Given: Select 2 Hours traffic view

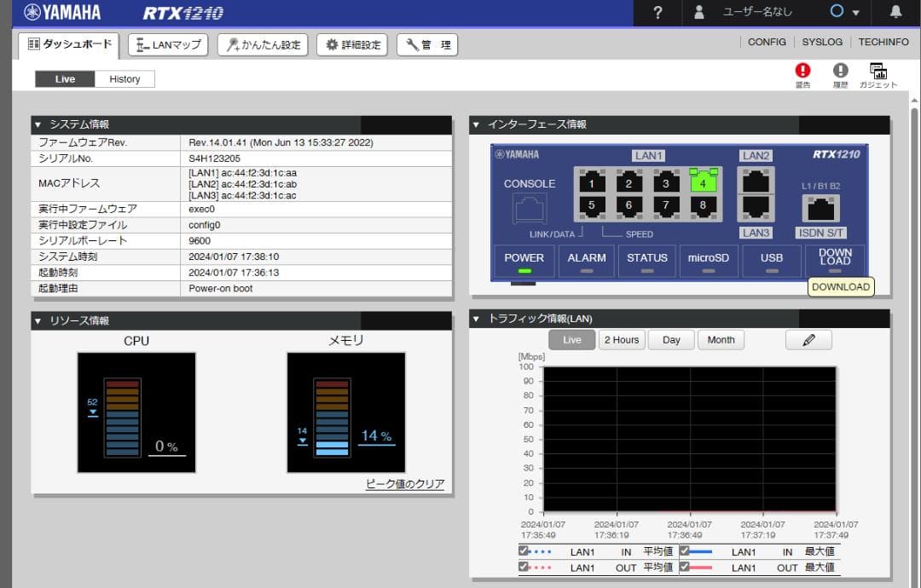Looking at the screenshot, I should 622,340.
